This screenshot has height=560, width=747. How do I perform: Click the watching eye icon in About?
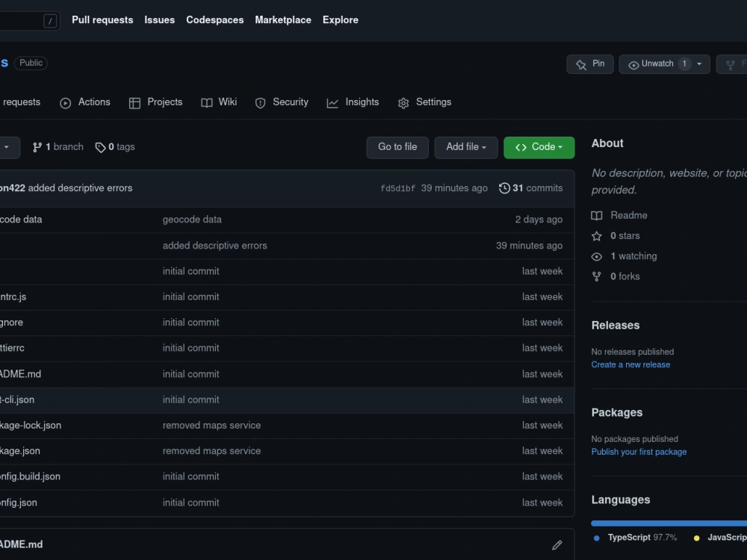coord(596,257)
